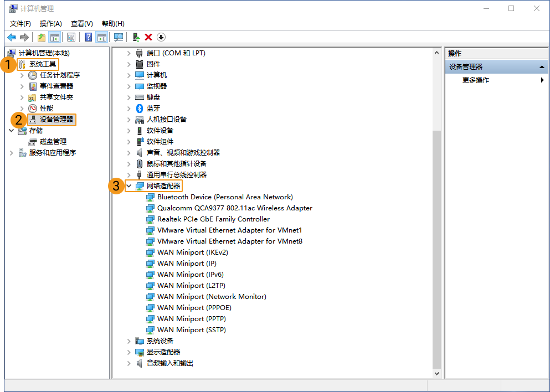The image size is (550, 392).
Task: Click 更多操作 in the actions pane
Action: tap(476, 80)
